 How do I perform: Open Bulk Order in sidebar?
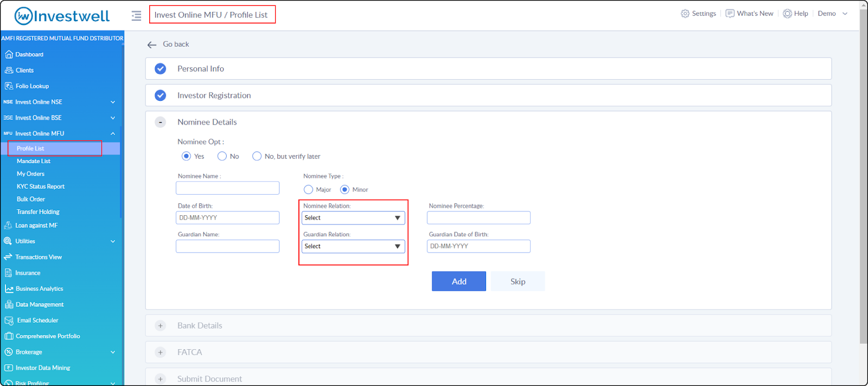31,199
